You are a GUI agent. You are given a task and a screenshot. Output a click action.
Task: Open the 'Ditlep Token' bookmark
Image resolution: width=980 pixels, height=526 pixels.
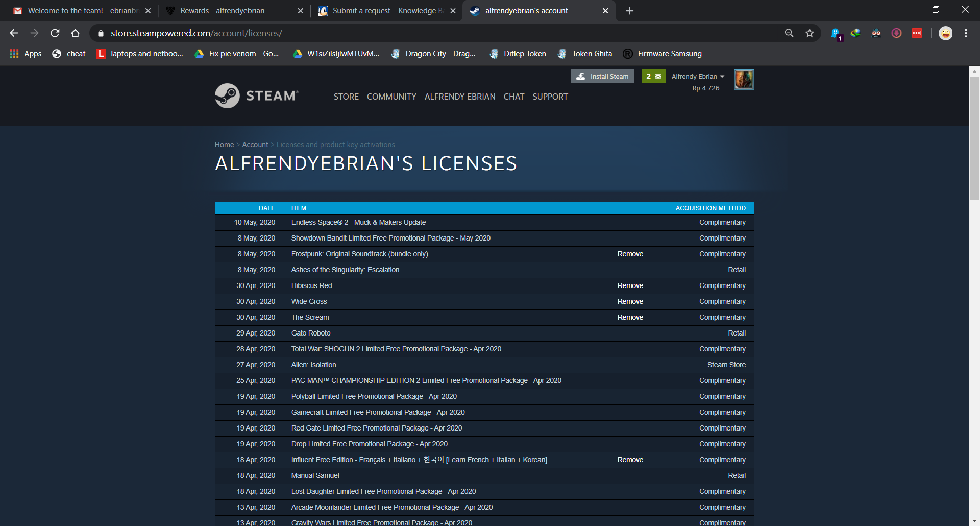pyautogui.click(x=518, y=54)
